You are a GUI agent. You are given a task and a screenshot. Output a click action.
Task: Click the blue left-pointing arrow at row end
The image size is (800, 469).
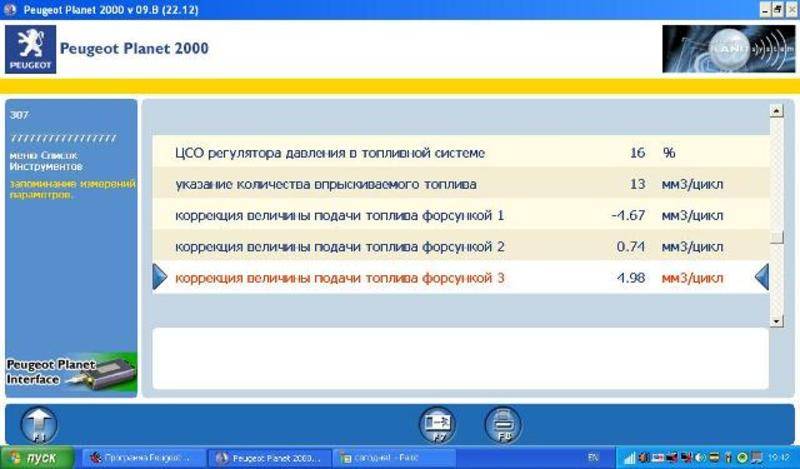coord(761,276)
